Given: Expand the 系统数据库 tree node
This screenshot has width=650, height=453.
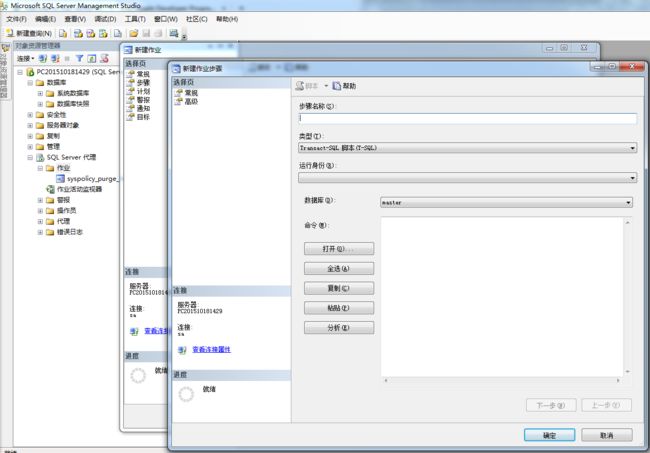Looking at the screenshot, I should tap(40, 93).
